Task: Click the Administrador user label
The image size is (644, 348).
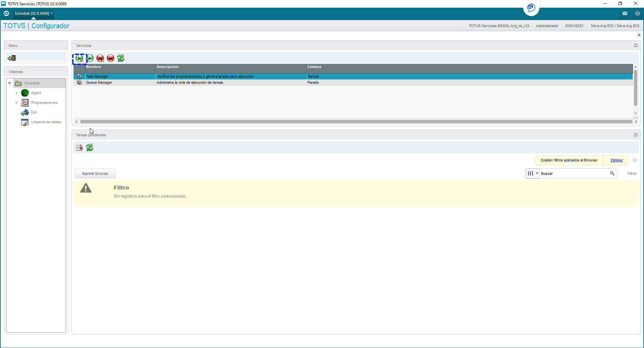Action: tap(547, 26)
